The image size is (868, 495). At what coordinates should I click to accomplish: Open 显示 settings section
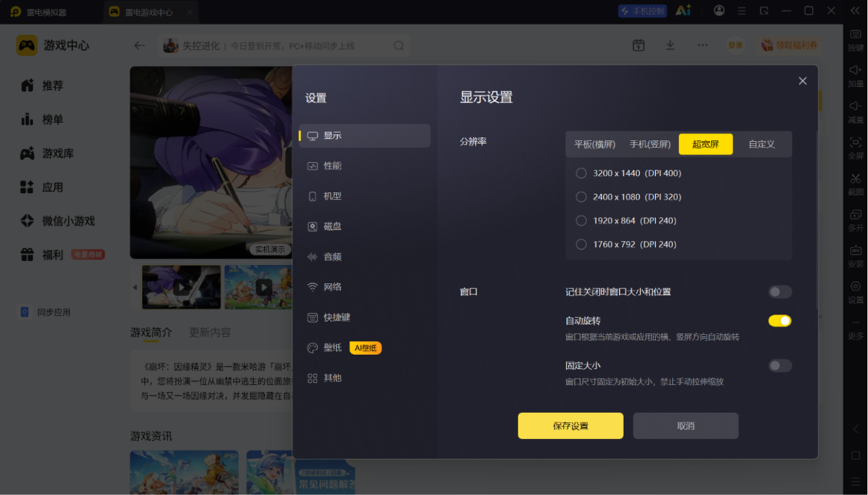pyautogui.click(x=365, y=136)
